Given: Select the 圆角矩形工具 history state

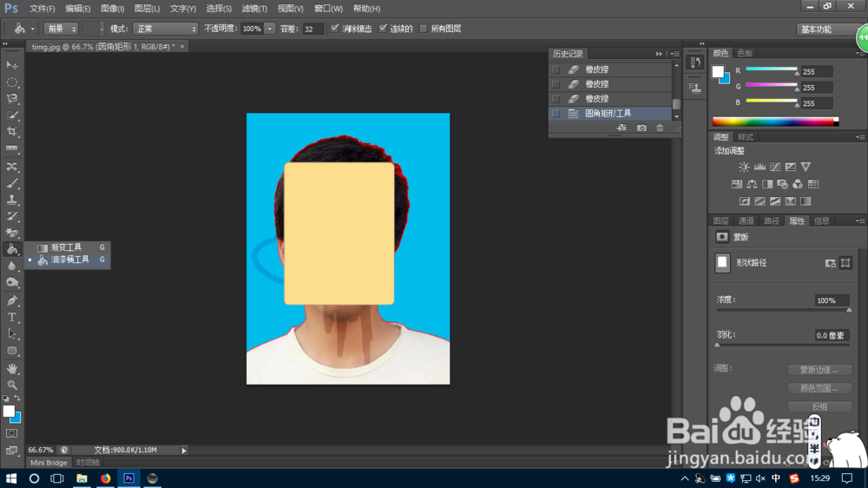Looking at the screenshot, I should pos(608,113).
